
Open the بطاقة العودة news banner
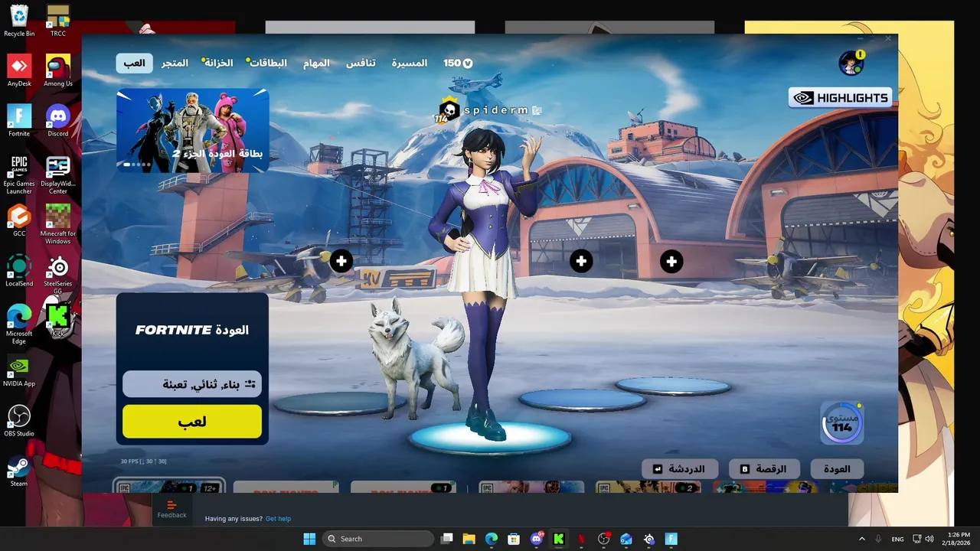point(193,130)
